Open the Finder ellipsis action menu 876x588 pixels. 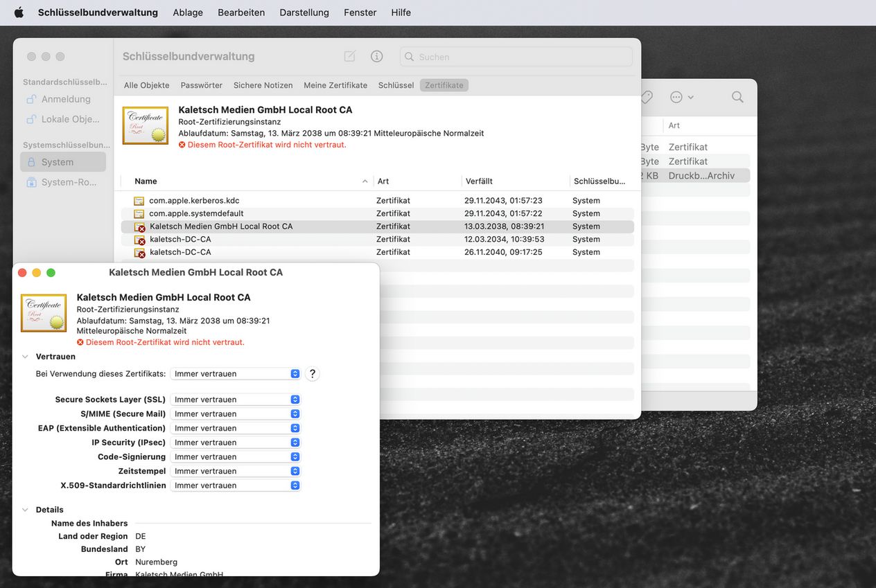click(681, 97)
